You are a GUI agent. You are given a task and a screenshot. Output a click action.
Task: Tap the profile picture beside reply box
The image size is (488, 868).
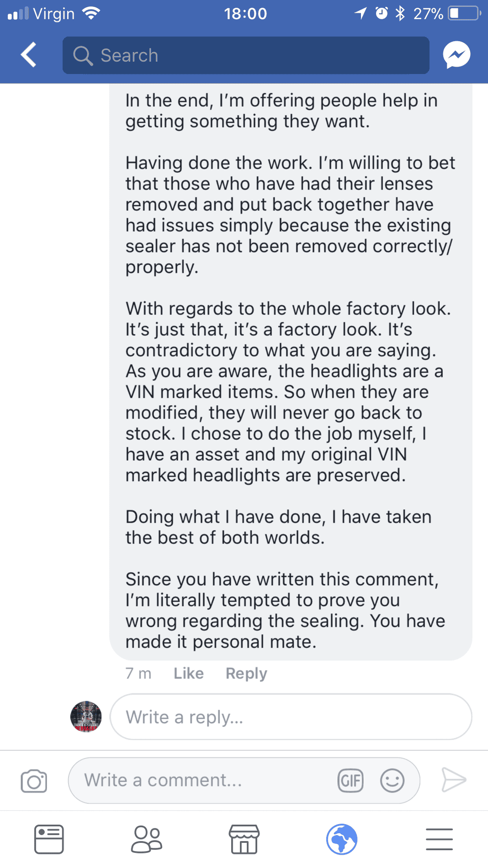(x=86, y=716)
